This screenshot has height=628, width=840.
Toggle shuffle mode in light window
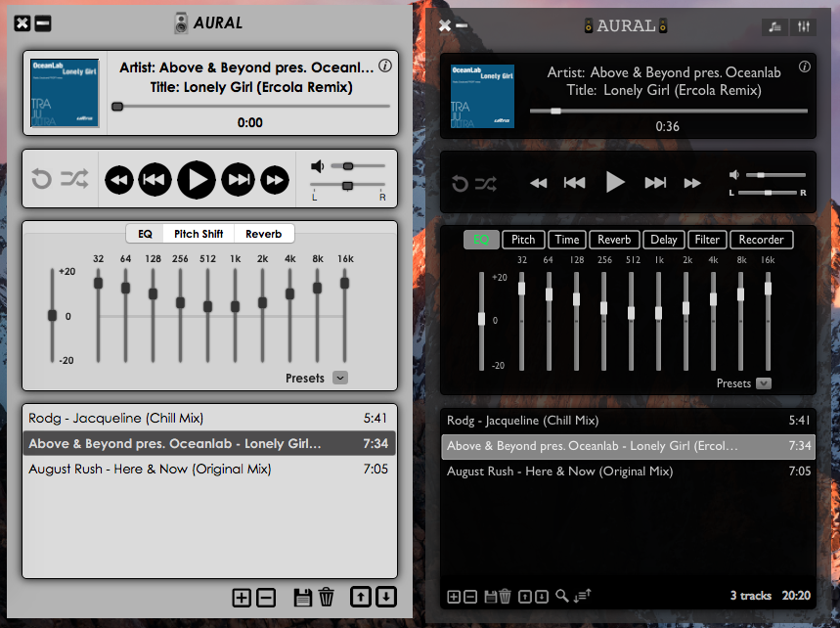74,178
